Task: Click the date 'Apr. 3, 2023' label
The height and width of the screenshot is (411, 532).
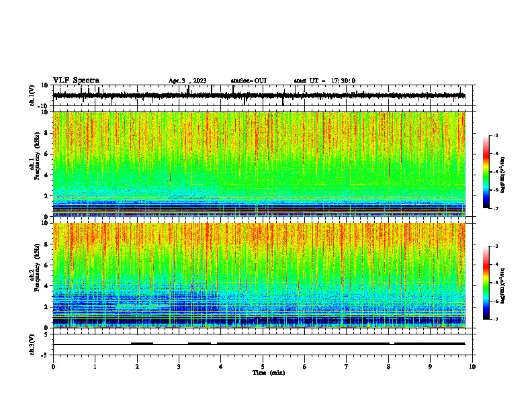Action: (x=187, y=81)
